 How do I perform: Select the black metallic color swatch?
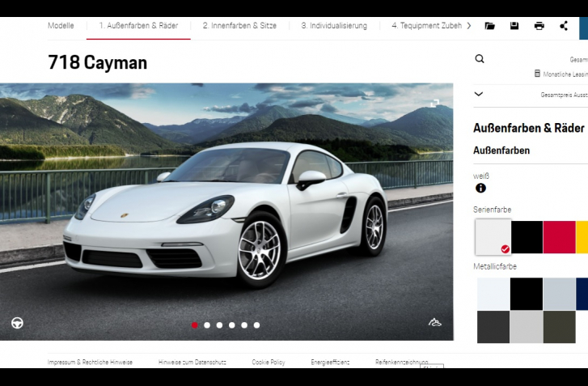(x=527, y=294)
